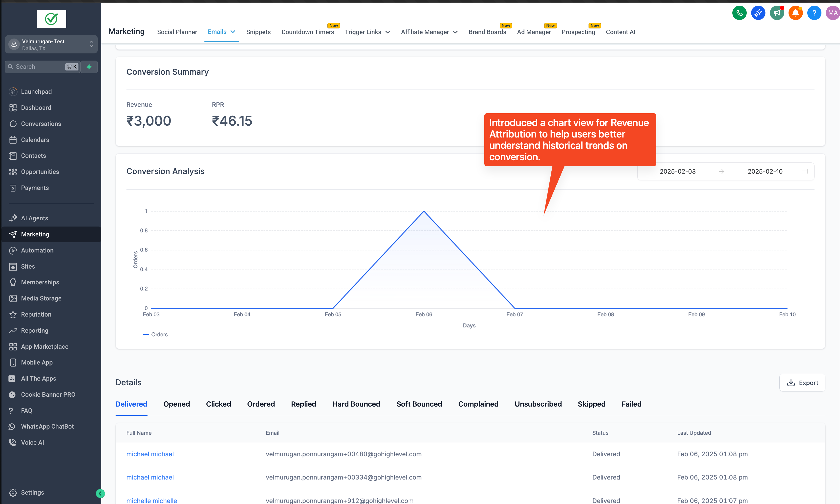
Task: Click the blue AI sparkle icon
Action: [758, 13]
